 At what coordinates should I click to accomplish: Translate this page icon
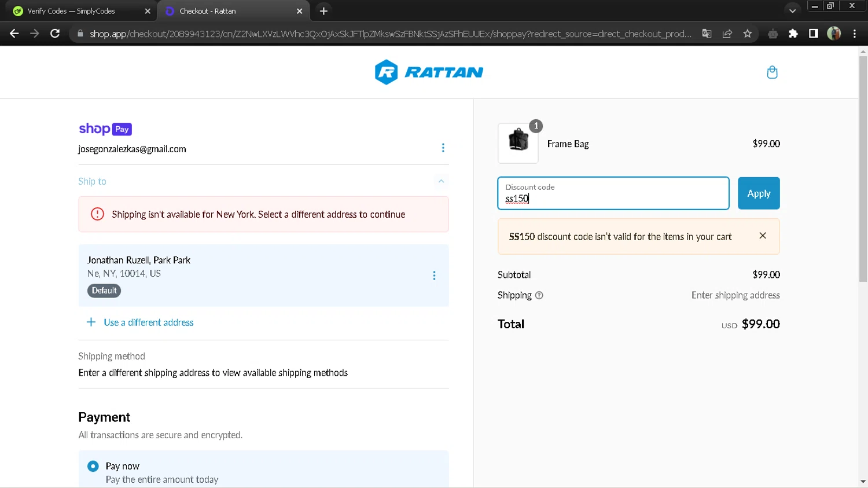tap(707, 34)
